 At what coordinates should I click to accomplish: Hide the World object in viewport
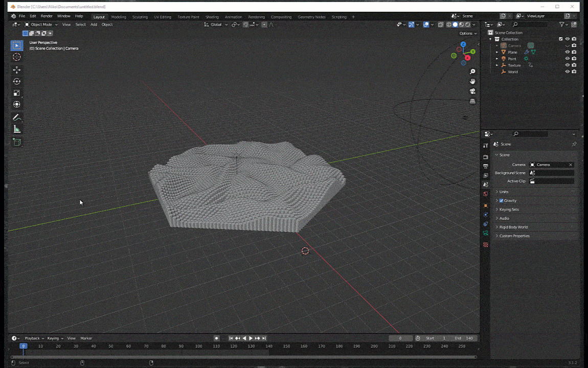tap(568, 72)
